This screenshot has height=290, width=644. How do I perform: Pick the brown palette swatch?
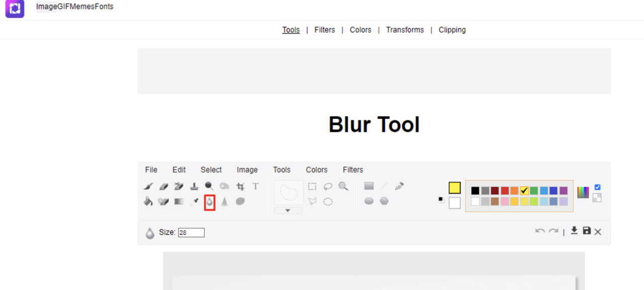coord(495,201)
